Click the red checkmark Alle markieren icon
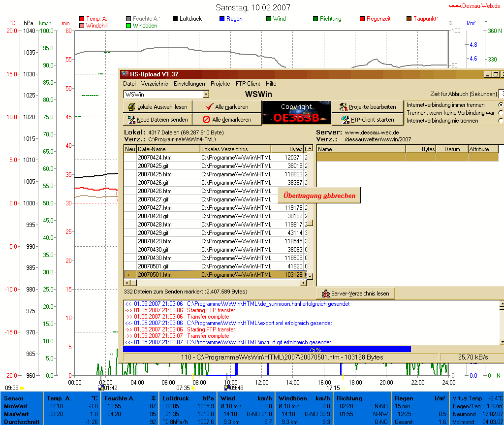The image size is (504, 425). pos(209,107)
